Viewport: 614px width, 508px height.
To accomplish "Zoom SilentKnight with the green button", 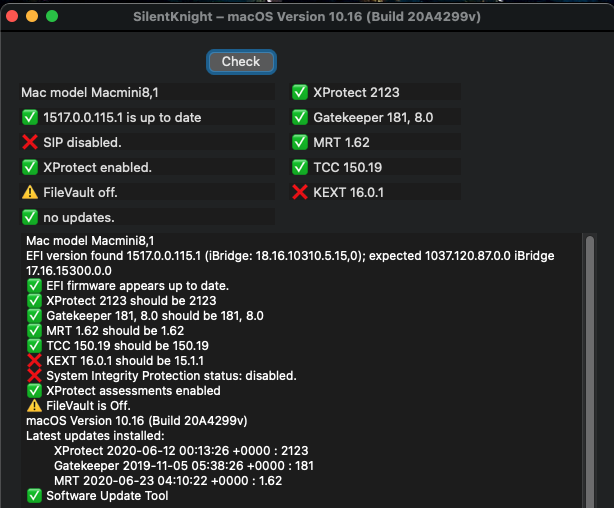I will click(x=52, y=16).
